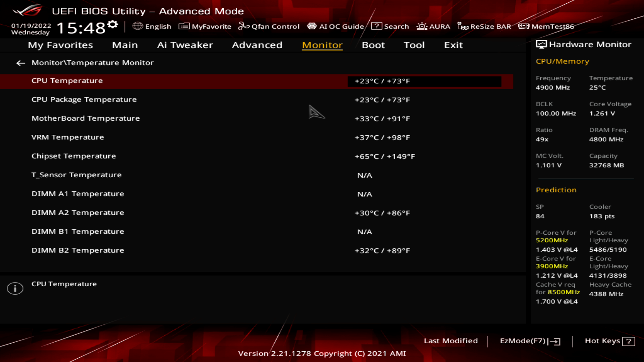Click the Monitor\Temperature Monitor breadcrumb
Viewport: 644px width, 362px height.
[x=93, y=63]
